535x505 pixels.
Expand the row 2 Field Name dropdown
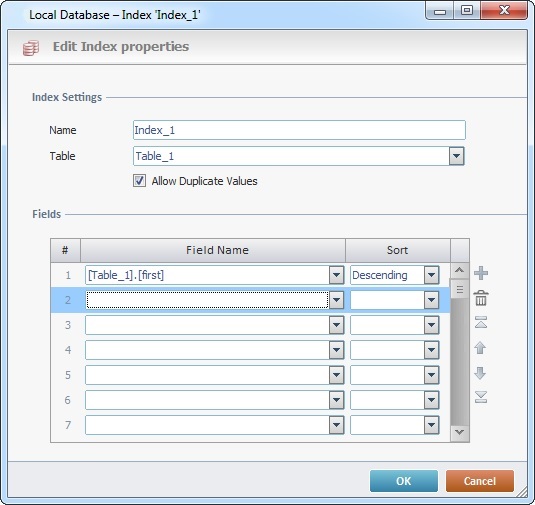[336, 300]
